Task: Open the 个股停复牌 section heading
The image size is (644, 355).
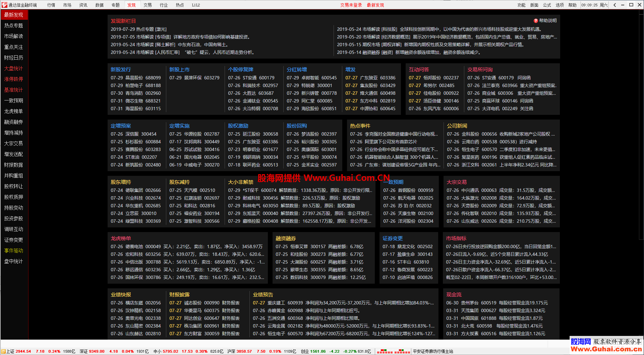Action: (241, 69)
